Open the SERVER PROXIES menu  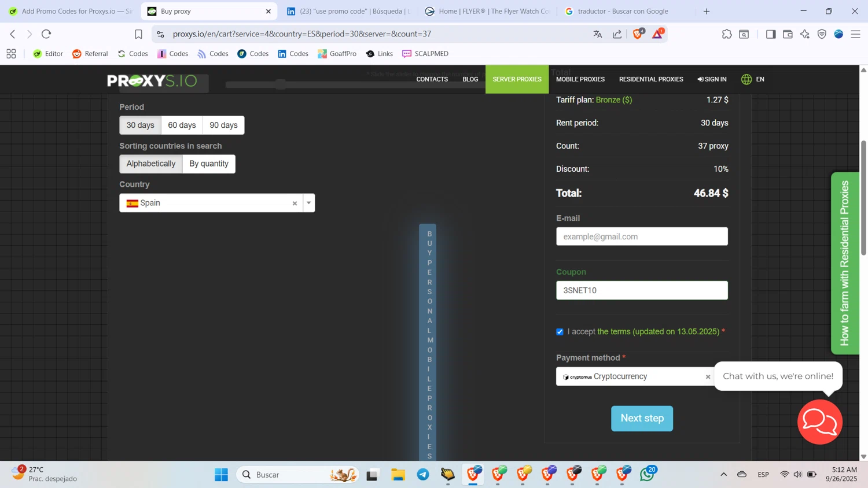click(x=517, y=79)
